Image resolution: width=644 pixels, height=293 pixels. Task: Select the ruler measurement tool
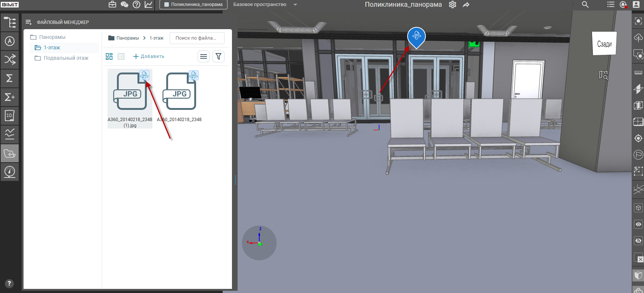coord(638,73)
